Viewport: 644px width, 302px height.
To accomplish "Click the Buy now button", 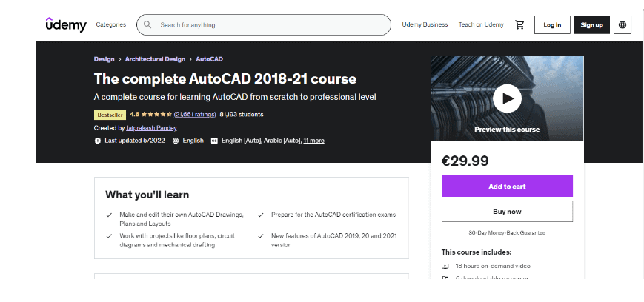I will coord(507,211).
